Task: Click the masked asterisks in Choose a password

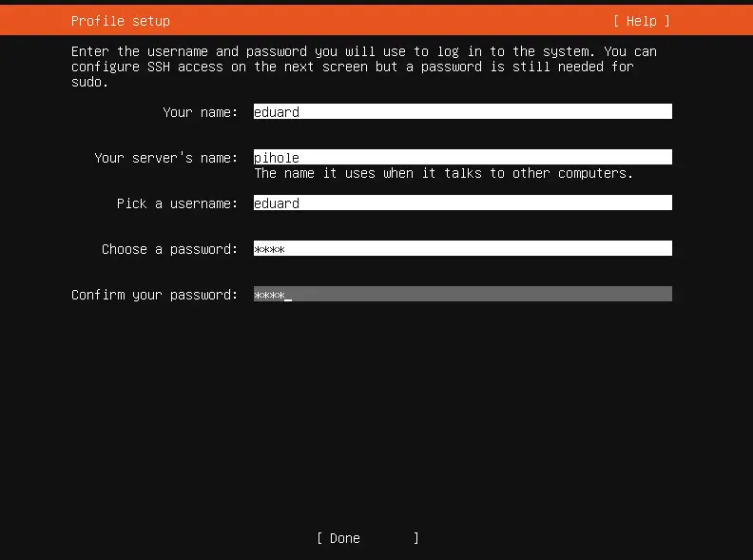Action: tap(270, 249)
